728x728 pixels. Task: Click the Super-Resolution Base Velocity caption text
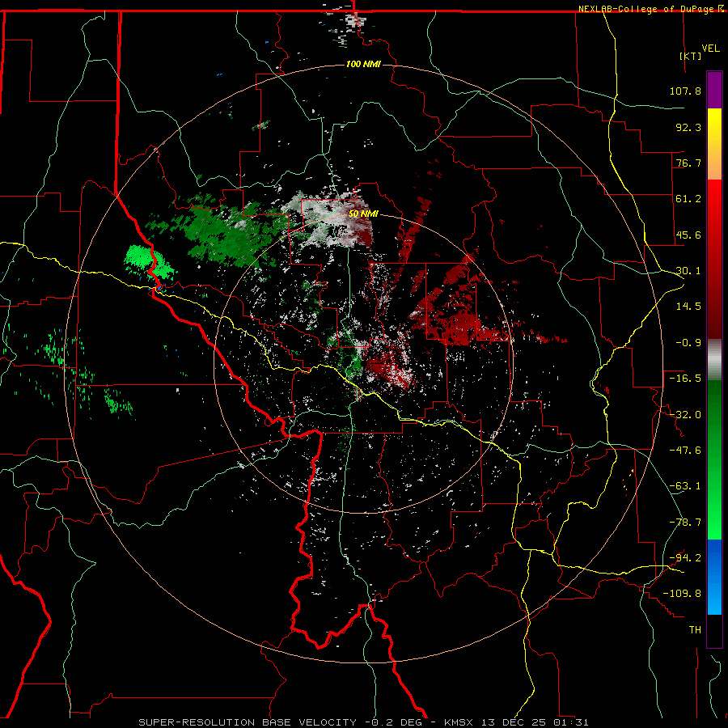point(248,722)
